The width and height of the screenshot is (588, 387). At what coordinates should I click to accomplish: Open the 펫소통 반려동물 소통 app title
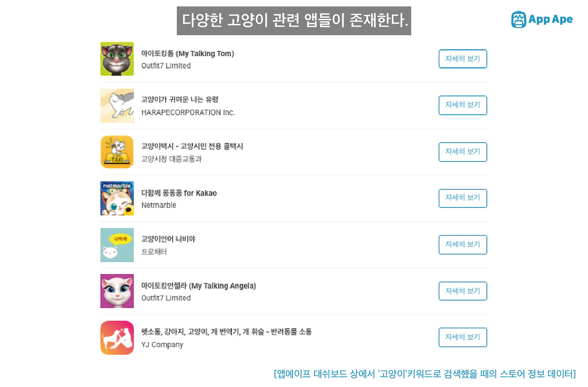[226, 332]
